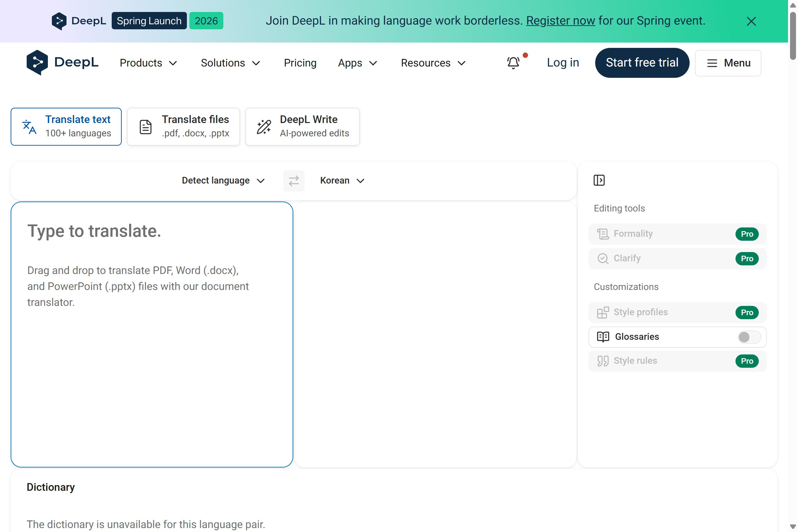This screenshot has height=532, width=798.
Task: Collapse the sidebar with the panel icon
Action: (599, 180)
